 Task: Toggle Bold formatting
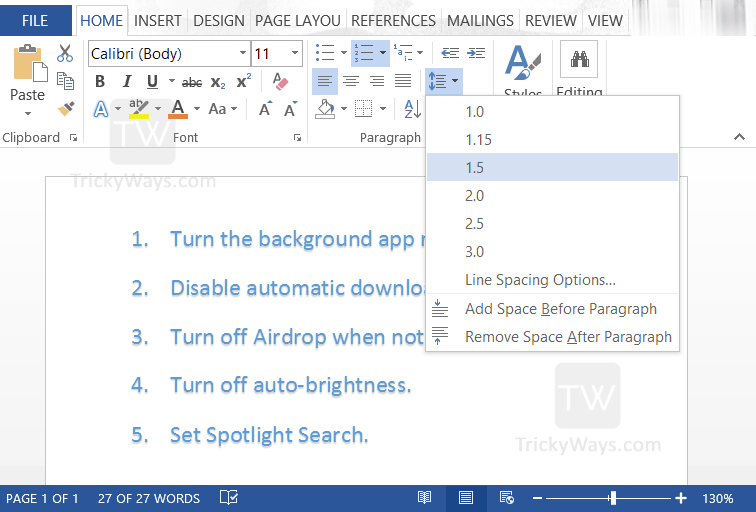click(x=100, y=81)
